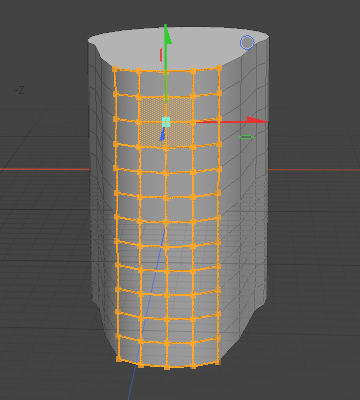Select the bottom-left corner vertex of the orange grid
This screenshot has height=400, width=360.
[119, 359]
